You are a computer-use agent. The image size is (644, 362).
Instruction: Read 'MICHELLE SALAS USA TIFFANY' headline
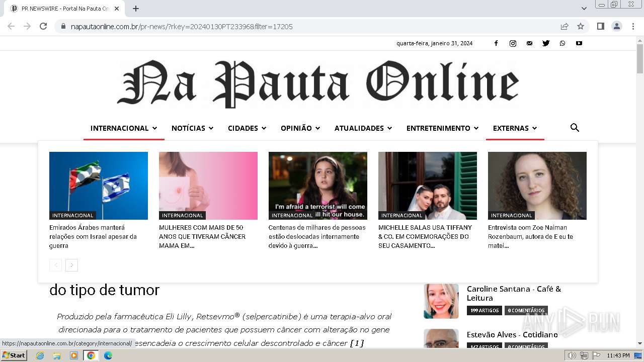[425, 236]
